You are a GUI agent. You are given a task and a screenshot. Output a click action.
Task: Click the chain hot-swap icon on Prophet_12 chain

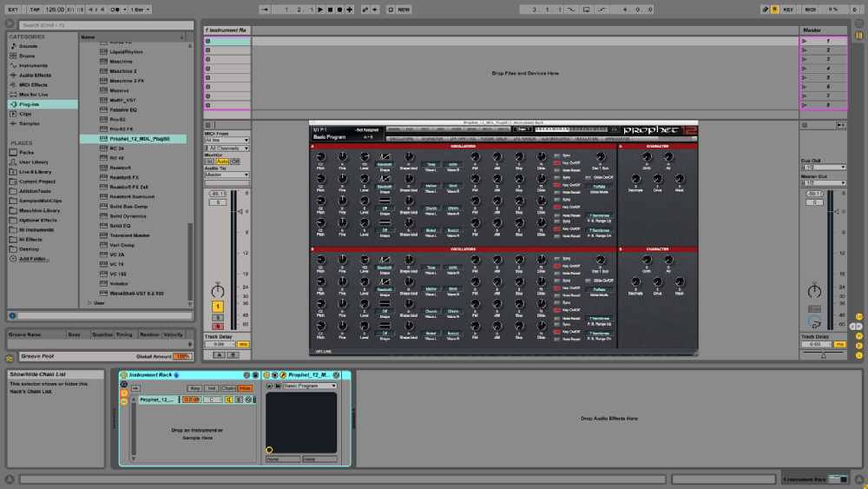[248, 400]
